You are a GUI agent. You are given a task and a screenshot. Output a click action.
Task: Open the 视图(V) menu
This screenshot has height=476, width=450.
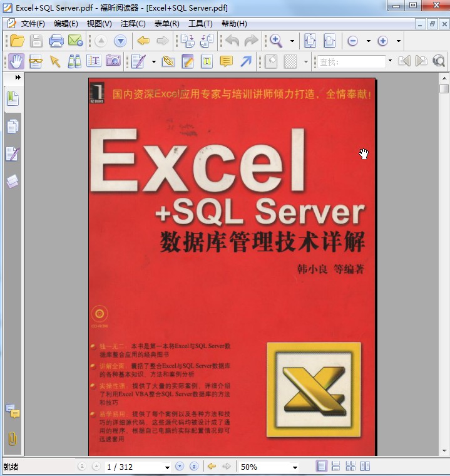(x=100, y=23)
